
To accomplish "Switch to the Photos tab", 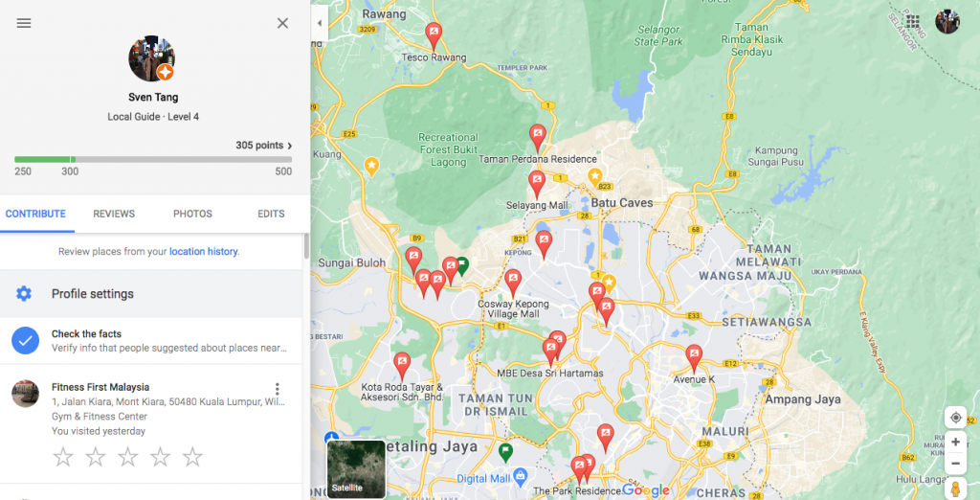I will pyautogui.click(x=192, y=214).
